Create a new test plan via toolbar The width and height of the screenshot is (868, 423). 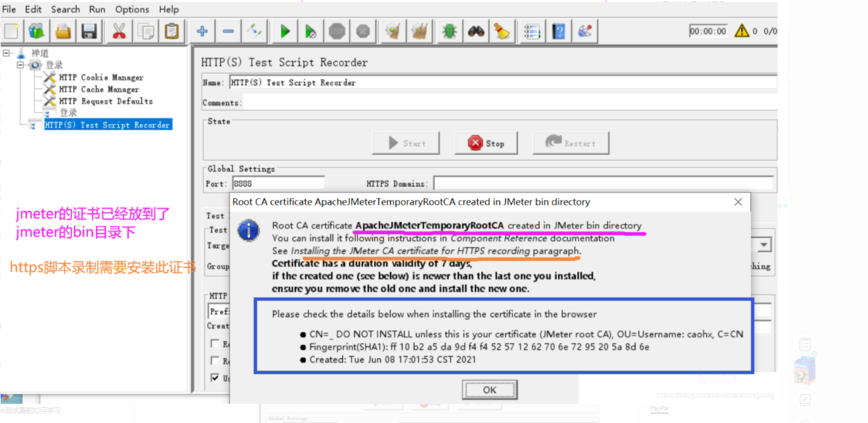12,31
